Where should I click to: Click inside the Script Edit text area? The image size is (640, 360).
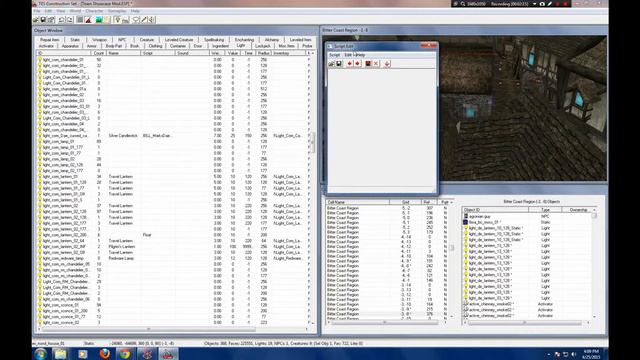[x=382, y=129]
